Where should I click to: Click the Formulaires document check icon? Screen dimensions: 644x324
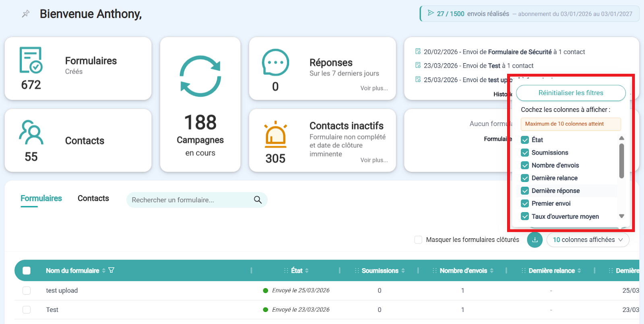coord(31,60)
